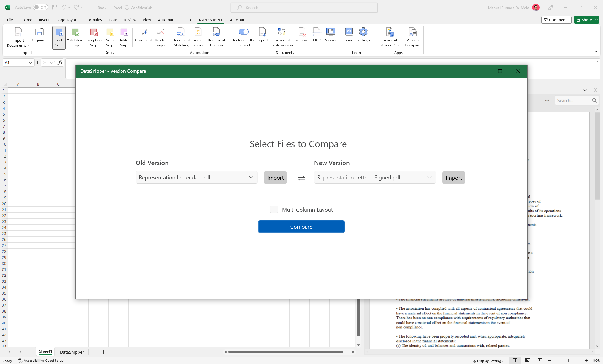Open the Formulas ribbon tab
This screenshot has width=603, height=364.
(94, 20)
